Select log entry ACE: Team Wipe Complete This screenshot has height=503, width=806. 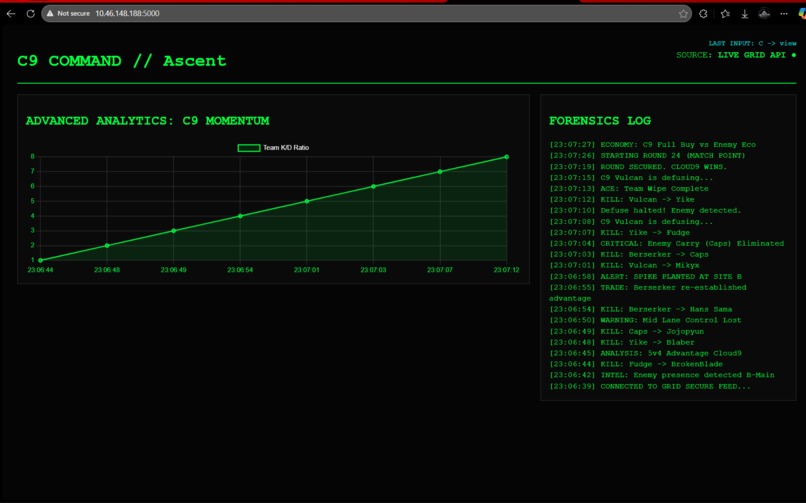point(629,189)
